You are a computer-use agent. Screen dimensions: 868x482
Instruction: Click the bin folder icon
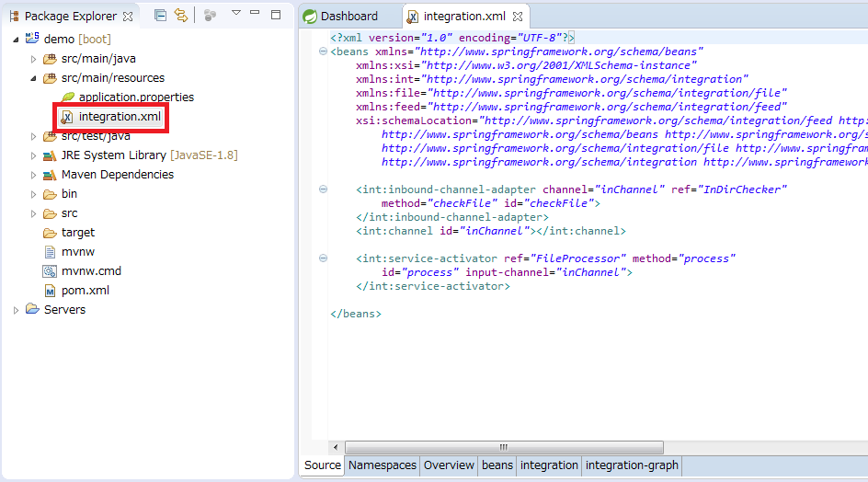click(x=50, y=194)
